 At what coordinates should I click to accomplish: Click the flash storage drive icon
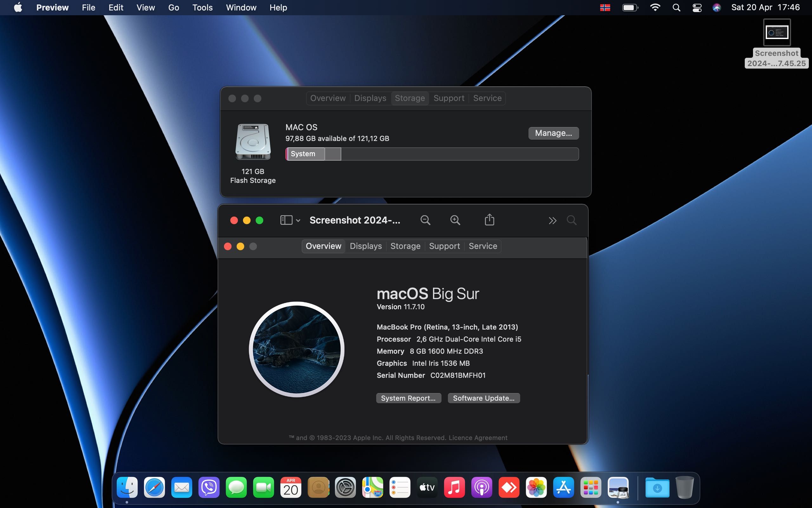(253, 142)
